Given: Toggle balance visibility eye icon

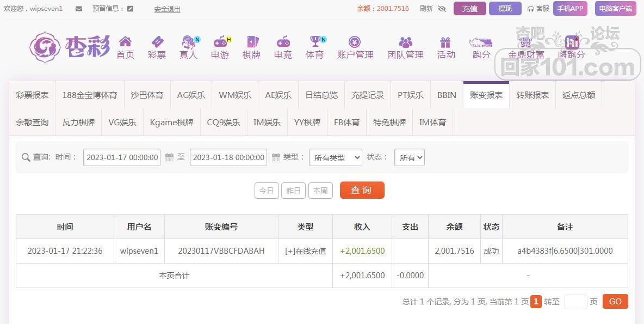Looking at the screenshot, I should coord(442,9).
